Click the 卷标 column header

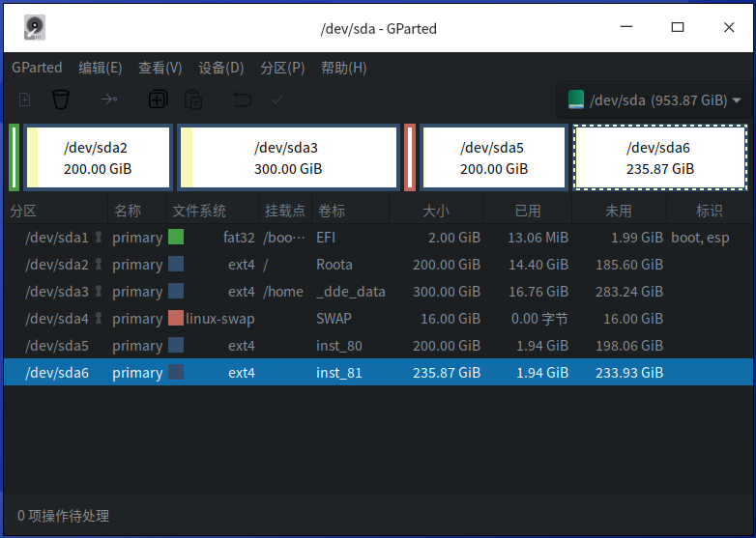(x=351, y=211)
